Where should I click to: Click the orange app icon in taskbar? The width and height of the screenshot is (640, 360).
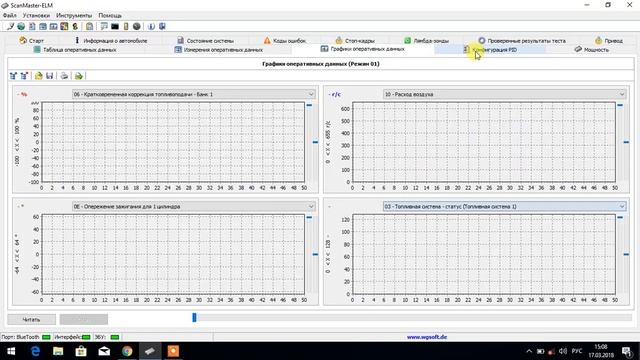pos(173,351)
